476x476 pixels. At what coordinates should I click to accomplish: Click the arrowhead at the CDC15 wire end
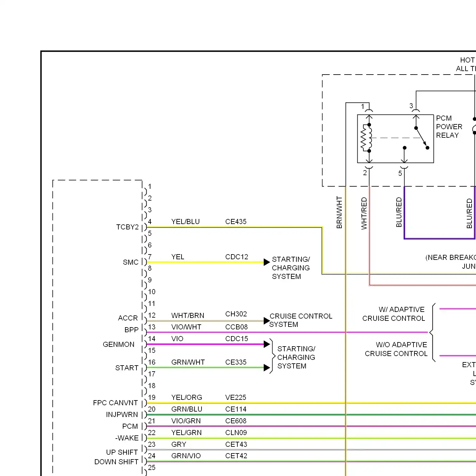[267, 344]
